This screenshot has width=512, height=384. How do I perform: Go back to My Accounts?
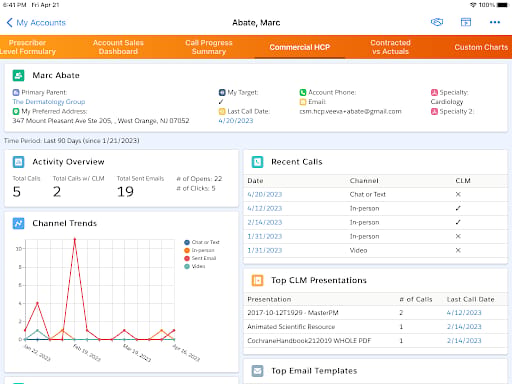[36, 23]
